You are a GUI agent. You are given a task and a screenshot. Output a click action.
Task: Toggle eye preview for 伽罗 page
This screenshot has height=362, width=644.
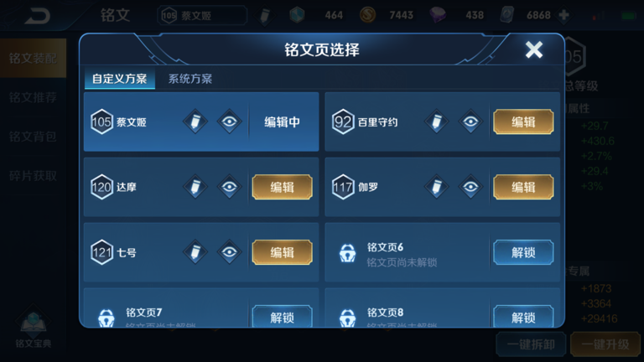[470, 187]
